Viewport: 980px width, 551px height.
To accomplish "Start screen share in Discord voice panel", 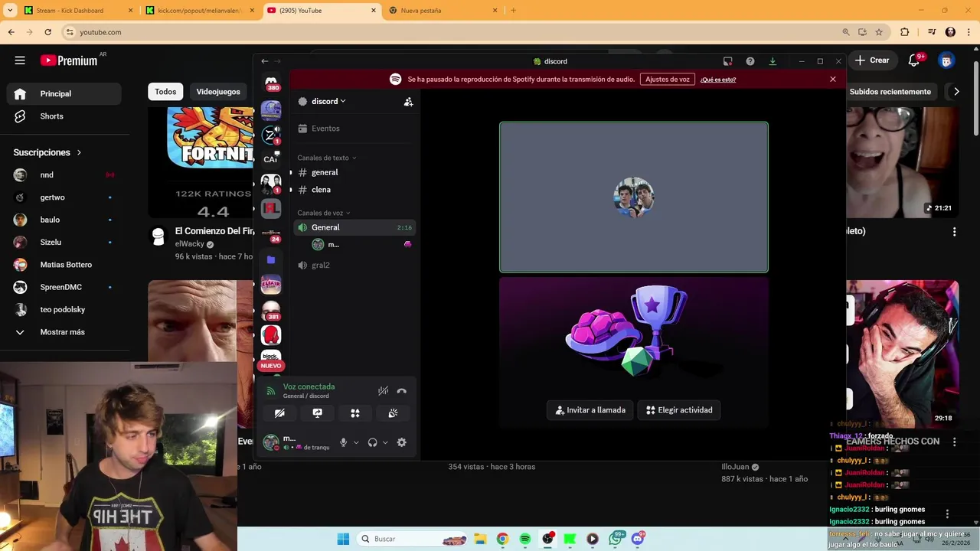I will [317, 413].
